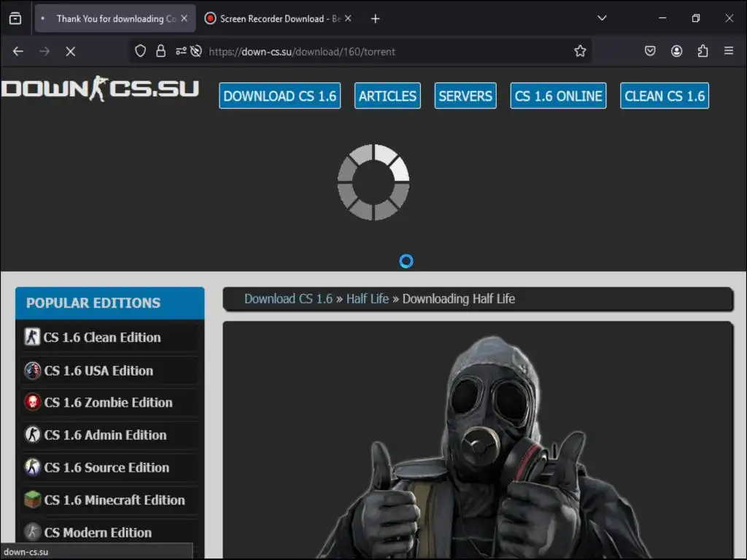This screenshot has height=560, width=747.
Task: Click the USA Edition flag icon
Action: (32, 370)
